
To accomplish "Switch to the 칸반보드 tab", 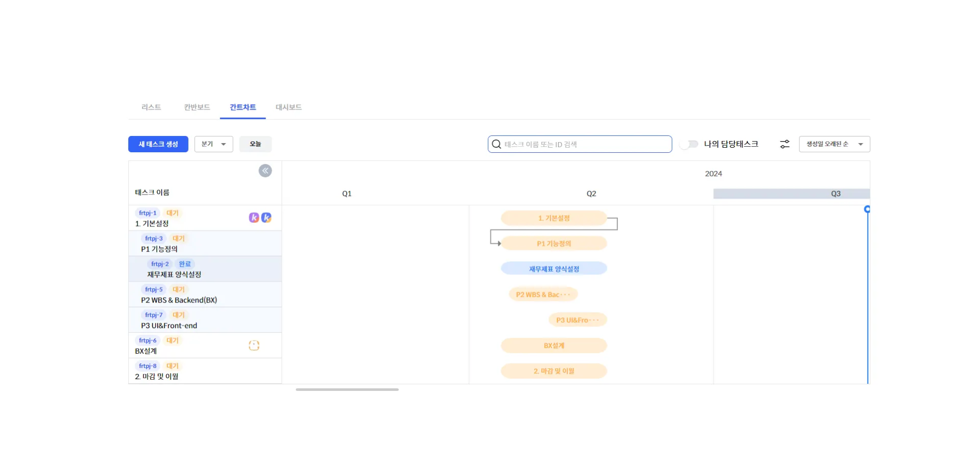I will (x=196, y=107).
